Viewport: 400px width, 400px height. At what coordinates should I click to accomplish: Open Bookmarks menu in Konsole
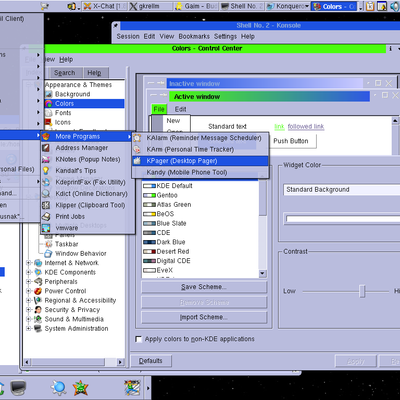coord(194,36)
